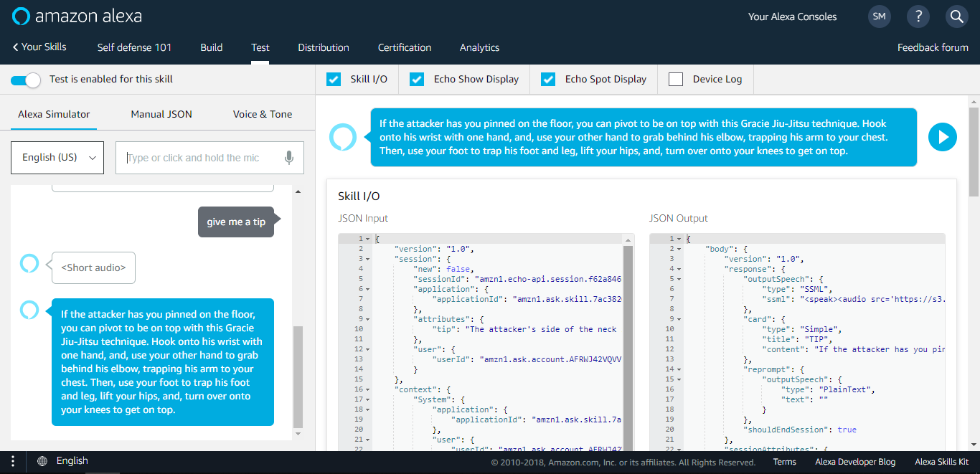Click the Alexa ring icon beside Short audio
Viewport: 980px width, 474px height.
[x=29, y=264]
